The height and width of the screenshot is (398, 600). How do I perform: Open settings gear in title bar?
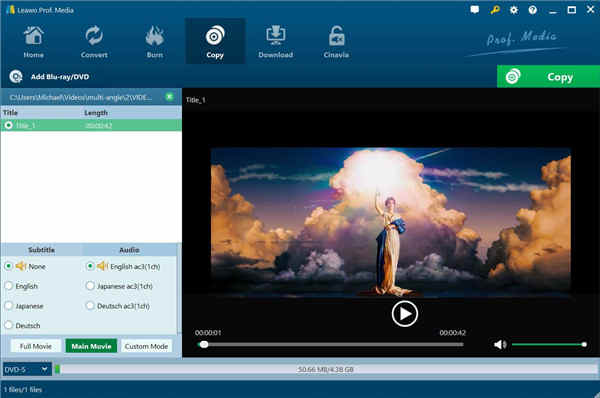(x=514, y=10)
